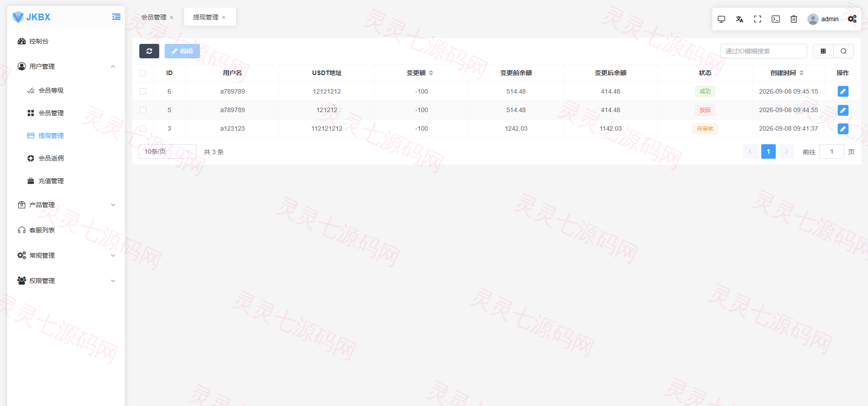Sort by the 变更额 column
Screen dimensions: 868x406
(x=431, y=73)
